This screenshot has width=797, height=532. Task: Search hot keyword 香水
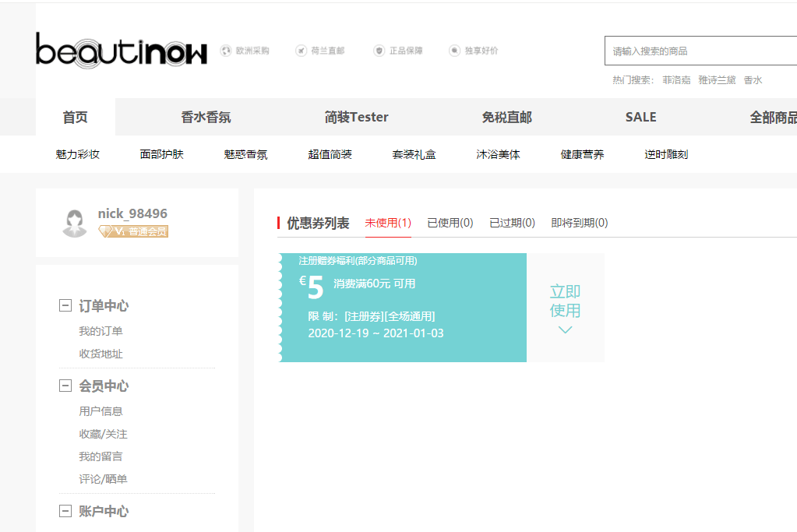(x=753, y=80)
